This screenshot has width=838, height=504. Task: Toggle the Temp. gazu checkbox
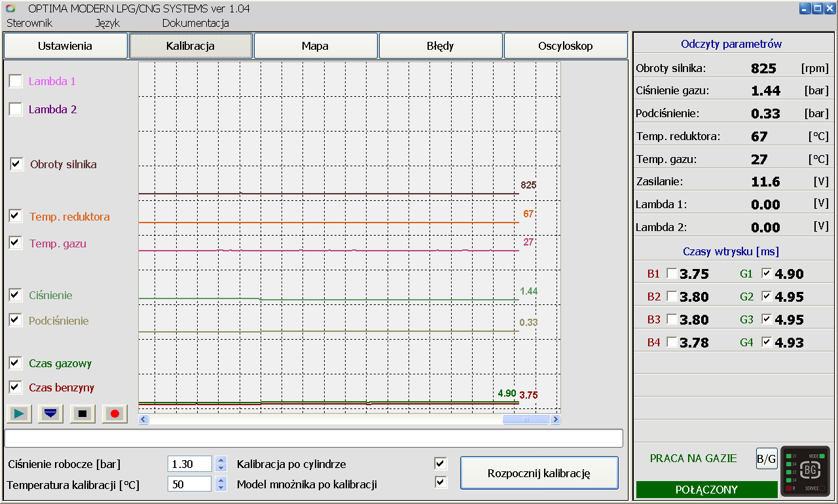15,243
